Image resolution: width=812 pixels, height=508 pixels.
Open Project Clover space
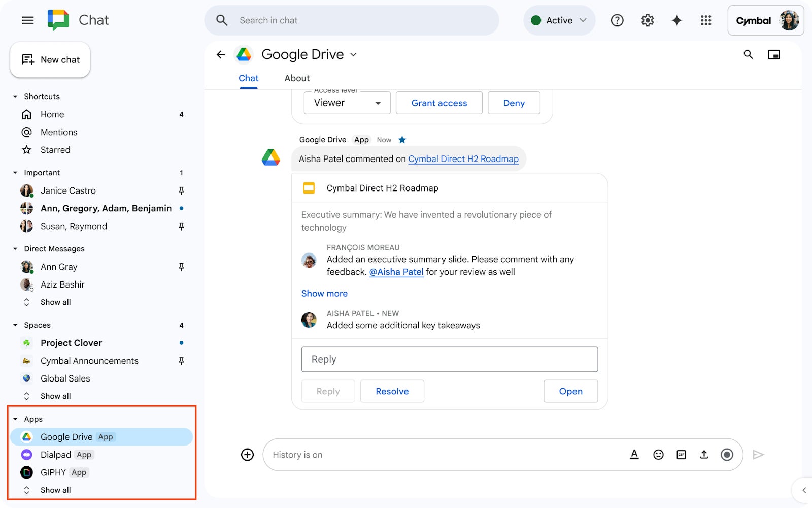tap(101, 343)
